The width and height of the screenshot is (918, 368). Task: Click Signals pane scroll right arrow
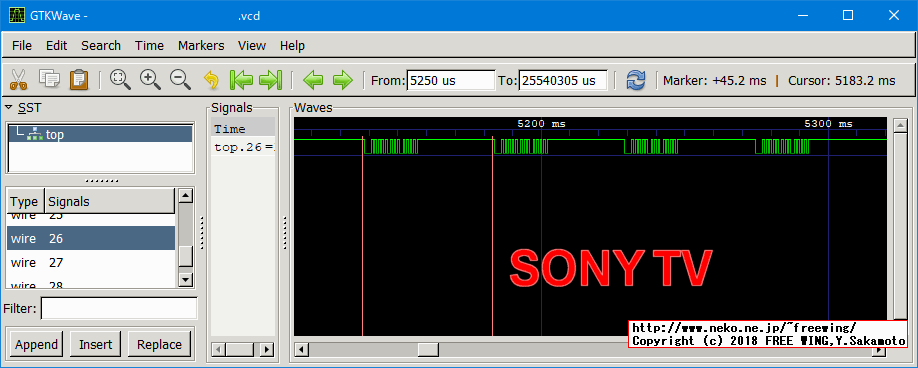tap(267, 350)
